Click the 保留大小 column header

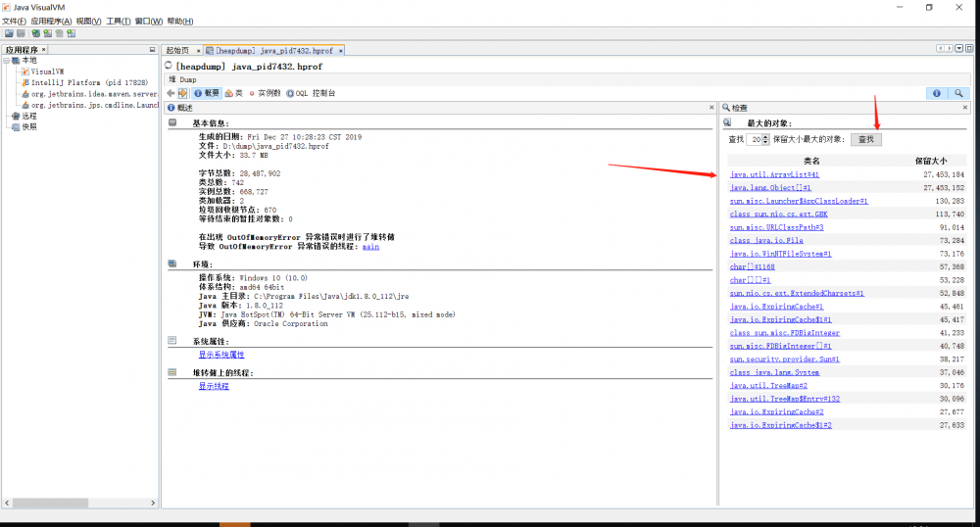931,161
